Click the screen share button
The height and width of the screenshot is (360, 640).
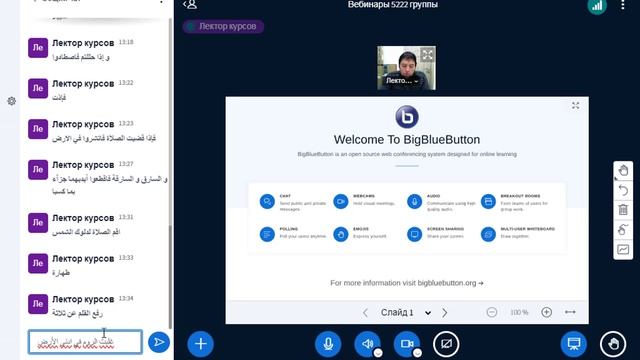[x=446, y=344]
